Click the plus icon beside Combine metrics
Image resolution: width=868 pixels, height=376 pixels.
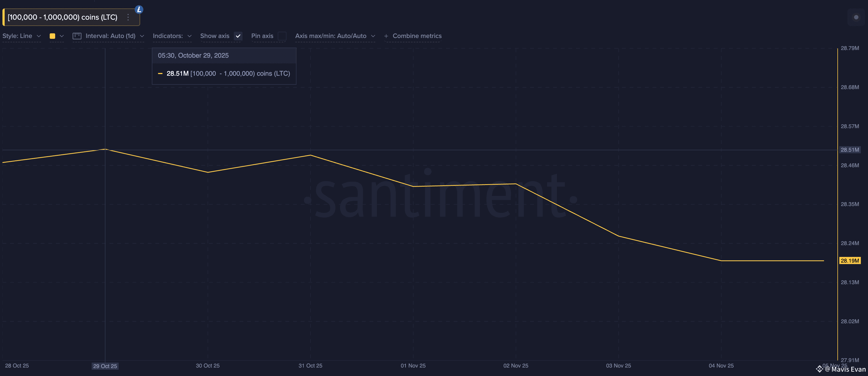(x=386, y=36)
